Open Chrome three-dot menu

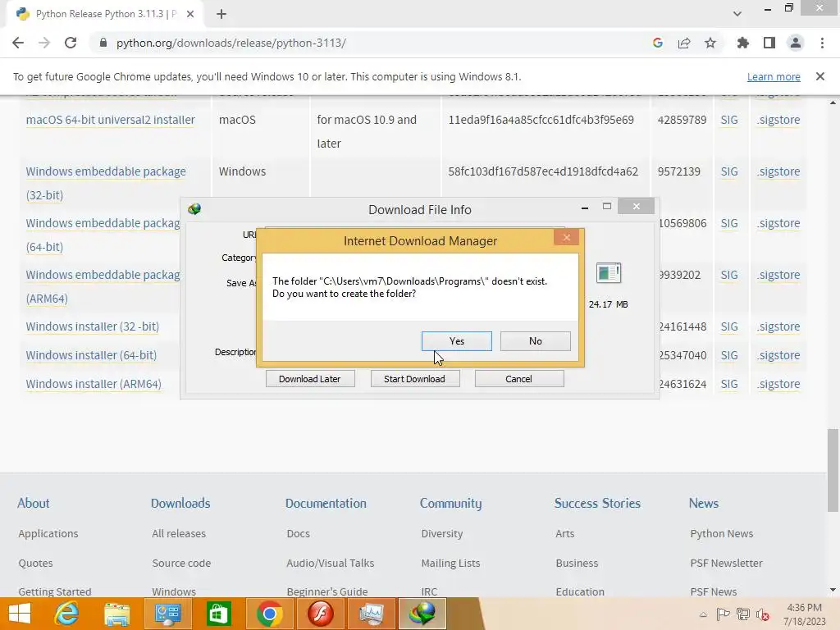coord(822,43)
